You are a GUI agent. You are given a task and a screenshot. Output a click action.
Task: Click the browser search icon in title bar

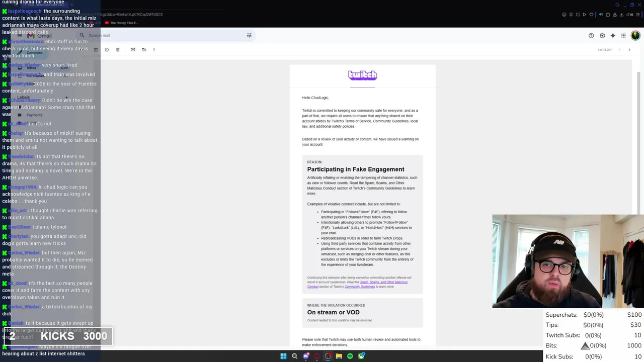tap(617, 5)
